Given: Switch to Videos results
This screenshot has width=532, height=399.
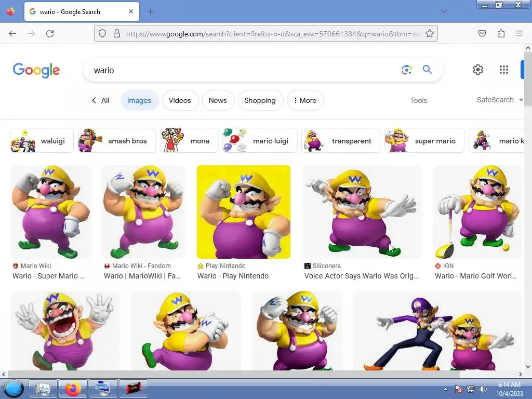Looking at the screenshot, I should pyautogui.click(x=180, y=100).
